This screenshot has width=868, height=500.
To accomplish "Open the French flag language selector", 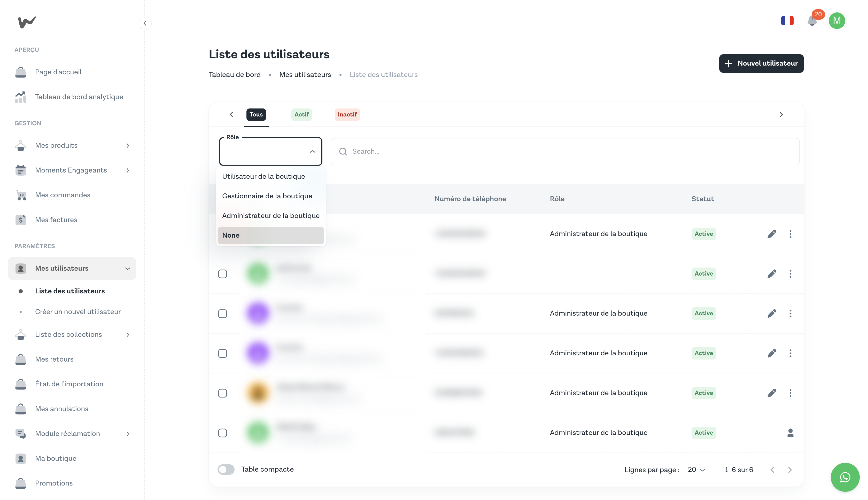I will pyautogui.click(x=787, y=21).
